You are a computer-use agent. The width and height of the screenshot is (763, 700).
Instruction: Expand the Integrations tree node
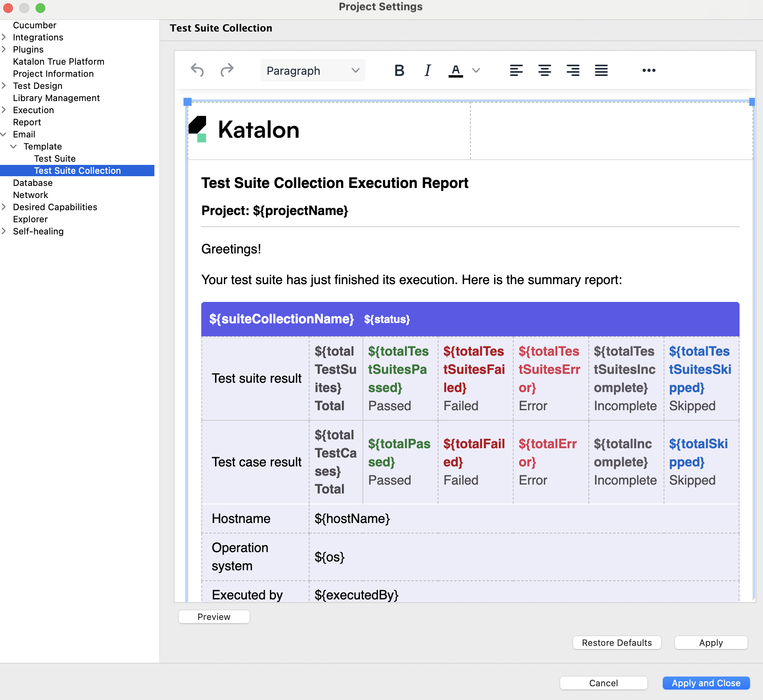click(x=4, y=37)
